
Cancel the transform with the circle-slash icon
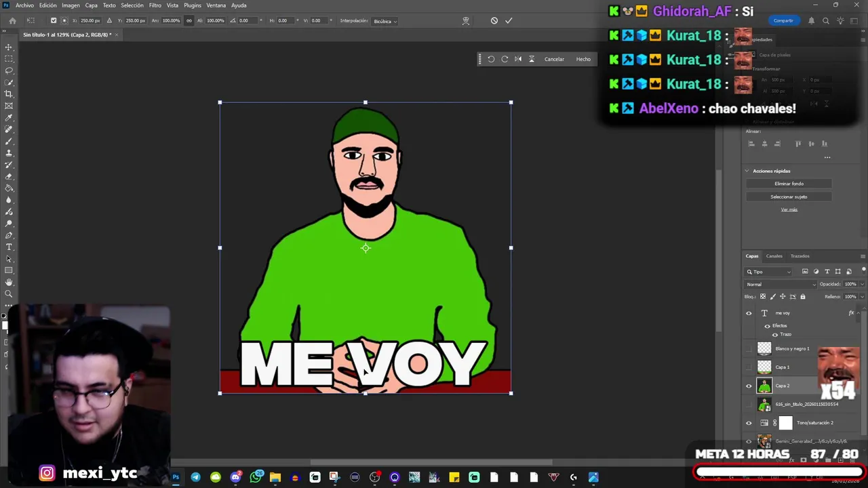pyautogui.click(x=494, y=20)
